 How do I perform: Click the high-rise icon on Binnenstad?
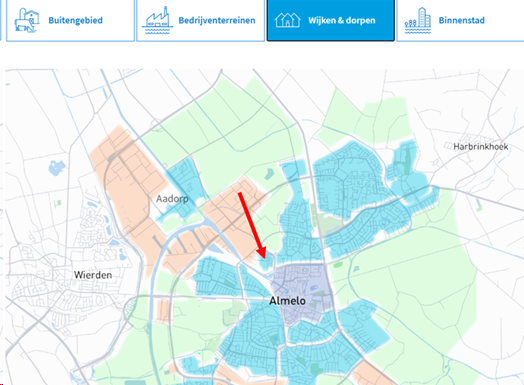point(417,21)
